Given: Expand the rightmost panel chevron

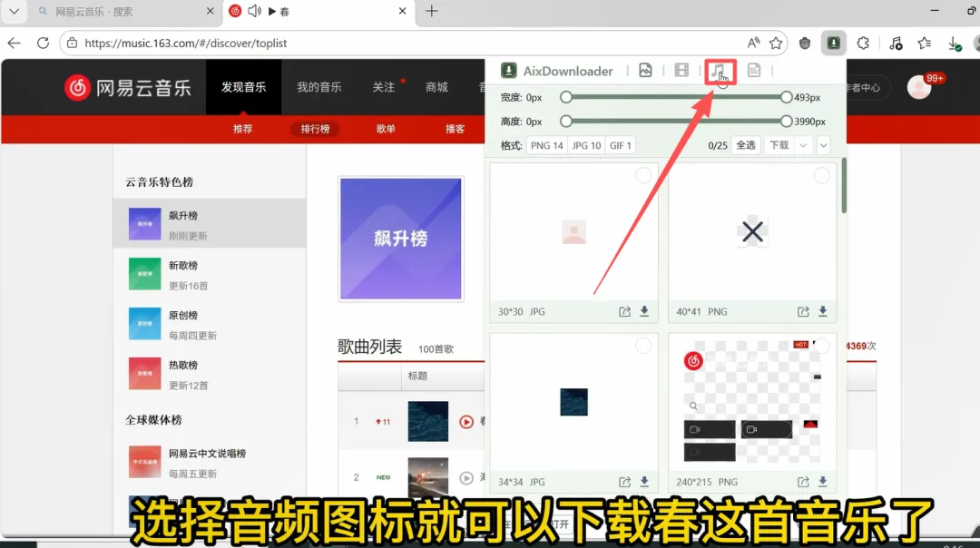Looking at the screenshot, I should coord(823,145).
